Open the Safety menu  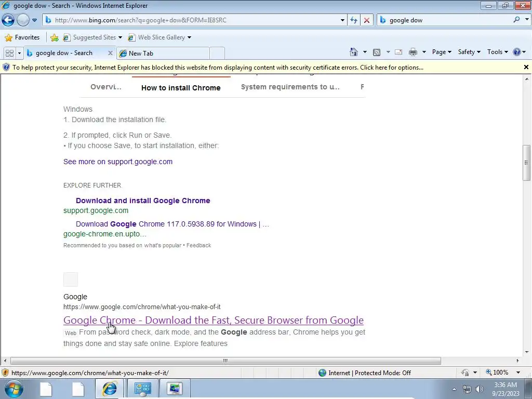(469, 52)
